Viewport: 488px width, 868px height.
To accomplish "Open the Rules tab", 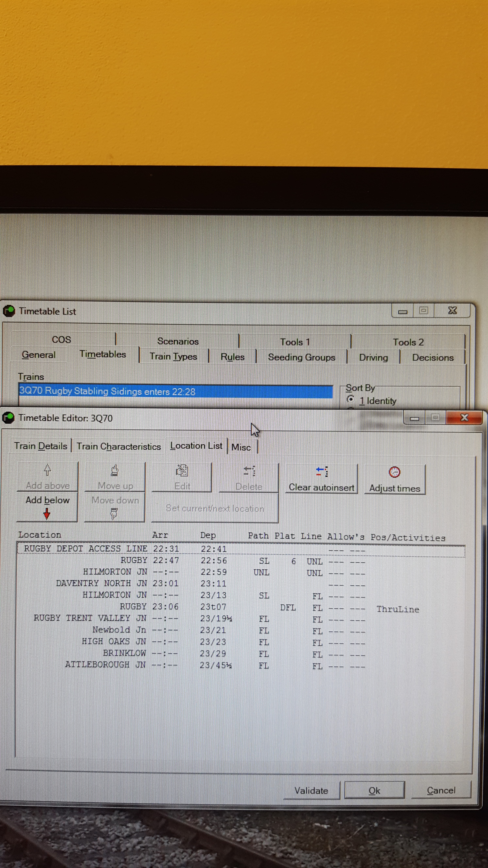I will pos(232,357).
